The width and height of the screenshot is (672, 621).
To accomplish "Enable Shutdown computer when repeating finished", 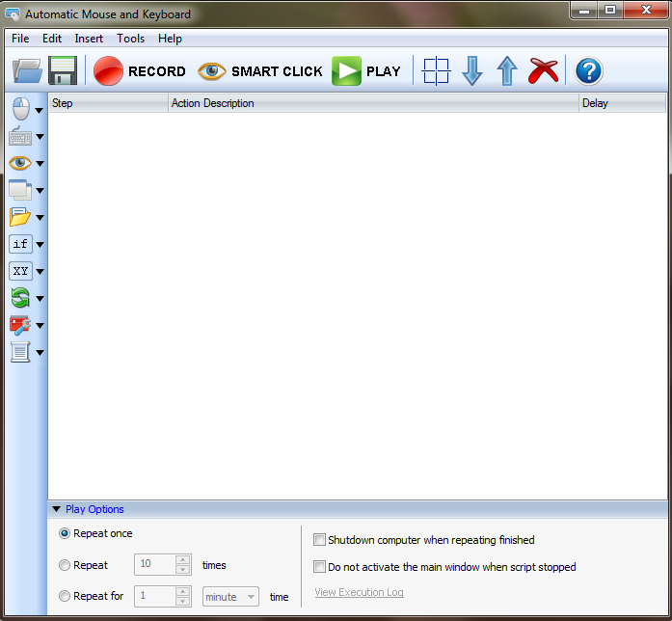I will [320, 540].
